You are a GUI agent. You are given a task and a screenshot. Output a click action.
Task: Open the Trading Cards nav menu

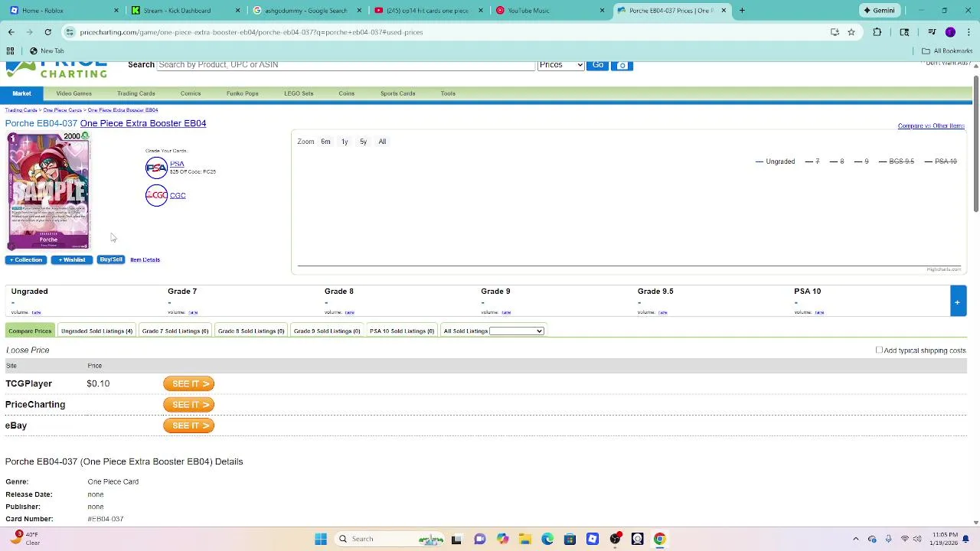coord(136,93)
